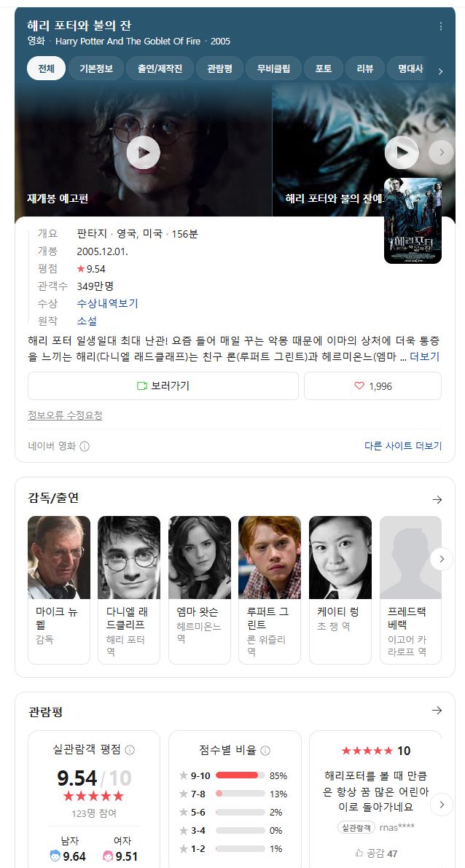Click info icon beside 점수별 비율
This screenshot has width=465, height=868.
click(265, 751)
